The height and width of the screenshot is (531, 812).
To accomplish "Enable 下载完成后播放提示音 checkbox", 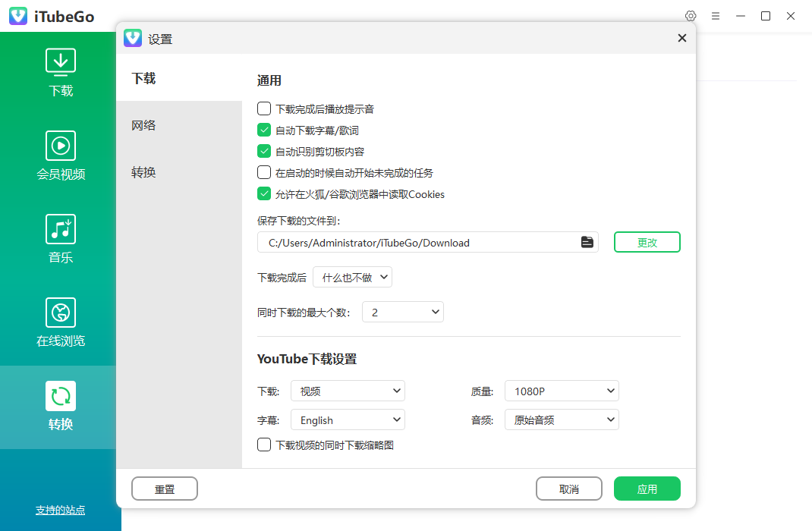I will click(263, 108).
